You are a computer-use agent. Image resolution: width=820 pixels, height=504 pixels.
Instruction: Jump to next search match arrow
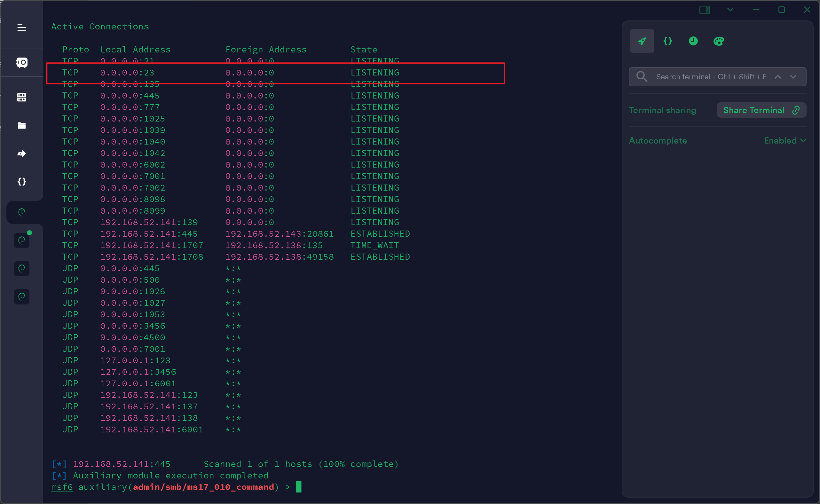click(x=793, y=77)
